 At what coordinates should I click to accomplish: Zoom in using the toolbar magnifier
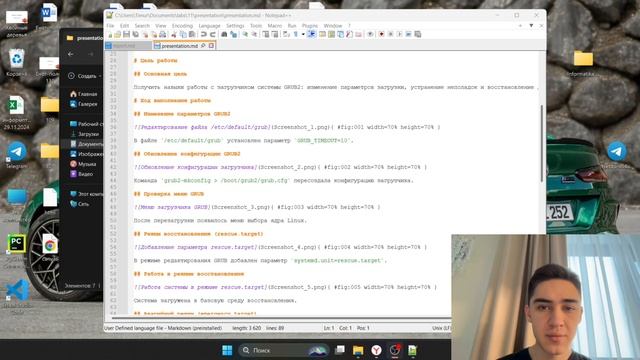[x=245, y=34]
